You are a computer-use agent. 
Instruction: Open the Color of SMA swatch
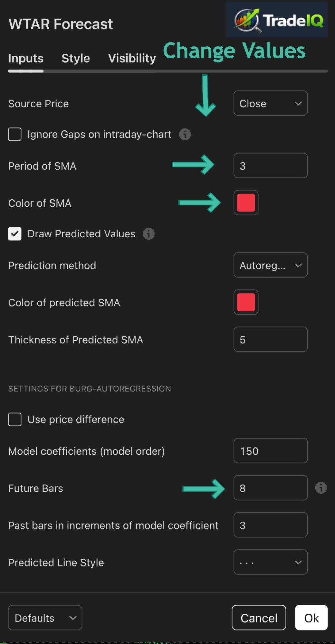point(246,203)
